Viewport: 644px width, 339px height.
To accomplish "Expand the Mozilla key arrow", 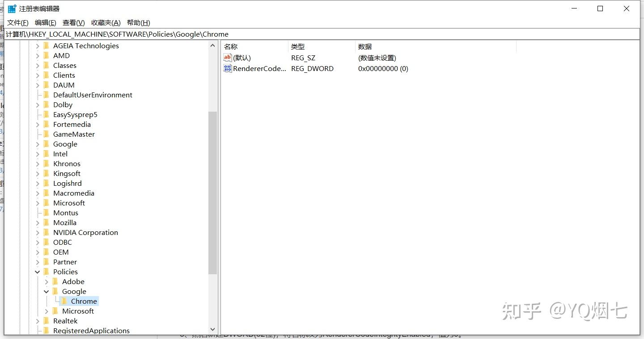I will click(x=38, y=223).
